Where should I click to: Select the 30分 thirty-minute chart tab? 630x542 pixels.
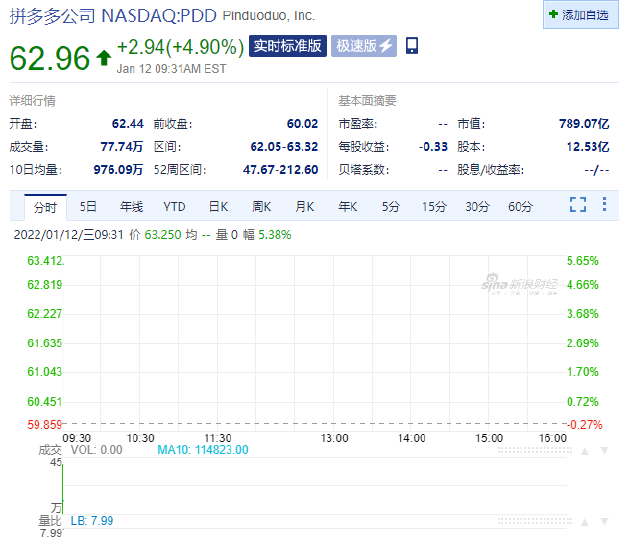click(477, 207)
